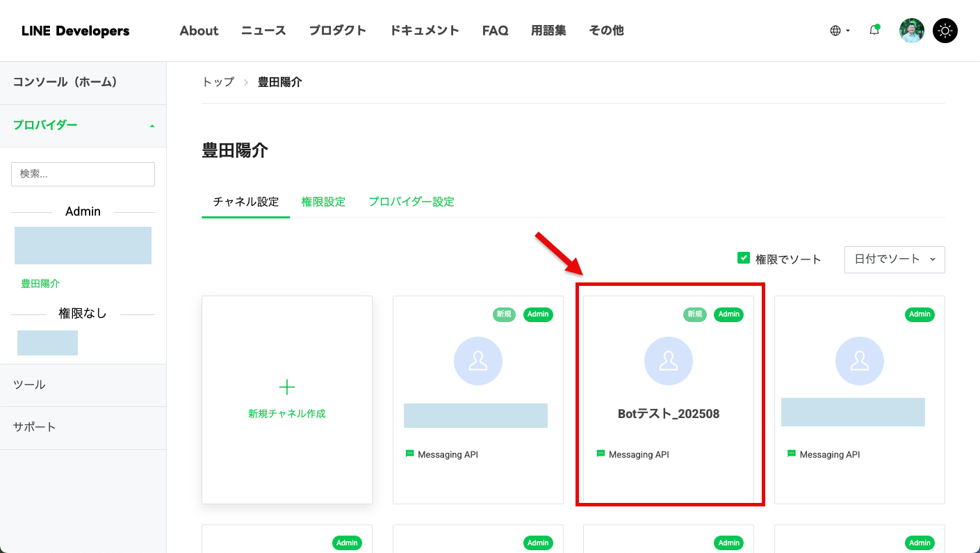Screen dimensions: 980x553
Task: Click 豊田陽介 in the breadcrumb
Action: 280,82
